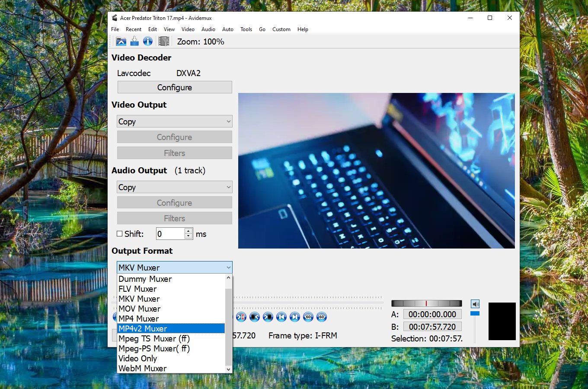Open the Tools menu
The width and height of the screenshot is (588, 389).
[x=246, y=29]
